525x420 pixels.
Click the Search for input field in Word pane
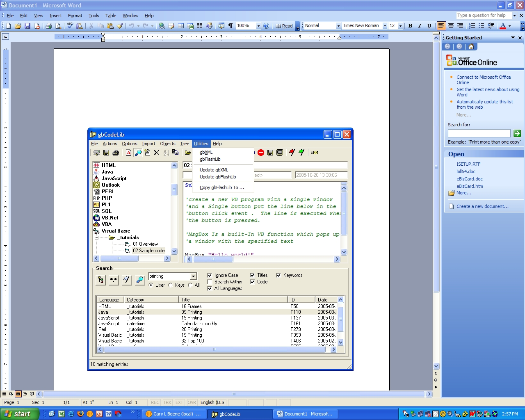(x=479, y=133)
